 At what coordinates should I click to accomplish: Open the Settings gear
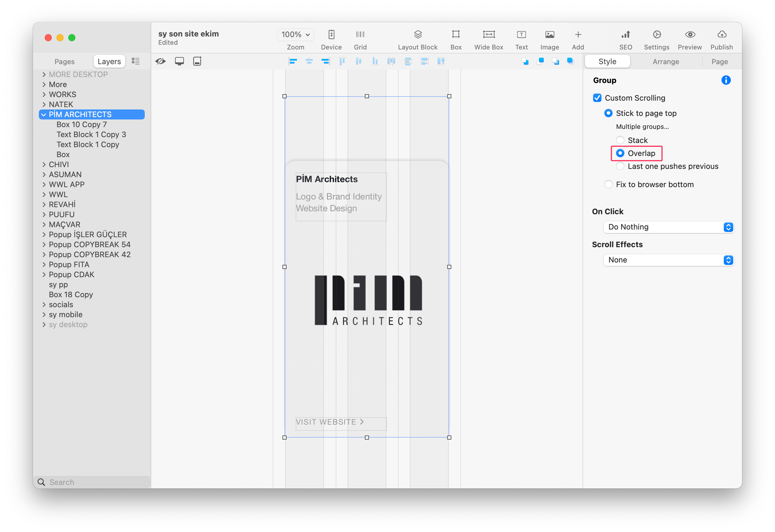click(x=656, y=34)
